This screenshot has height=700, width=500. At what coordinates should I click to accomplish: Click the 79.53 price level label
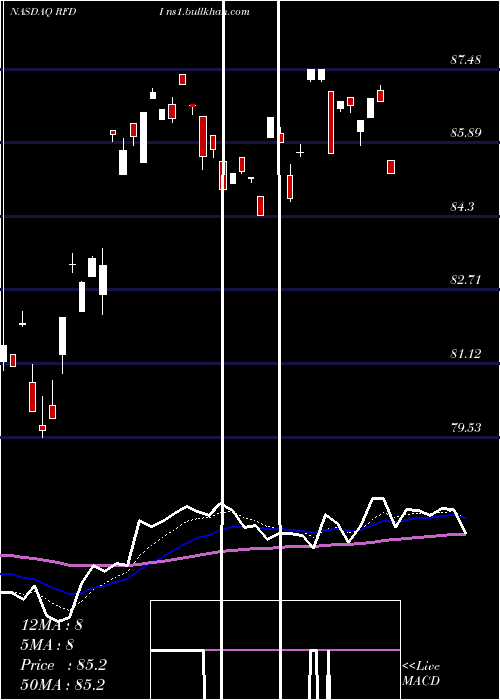click(x=466, y=428)
